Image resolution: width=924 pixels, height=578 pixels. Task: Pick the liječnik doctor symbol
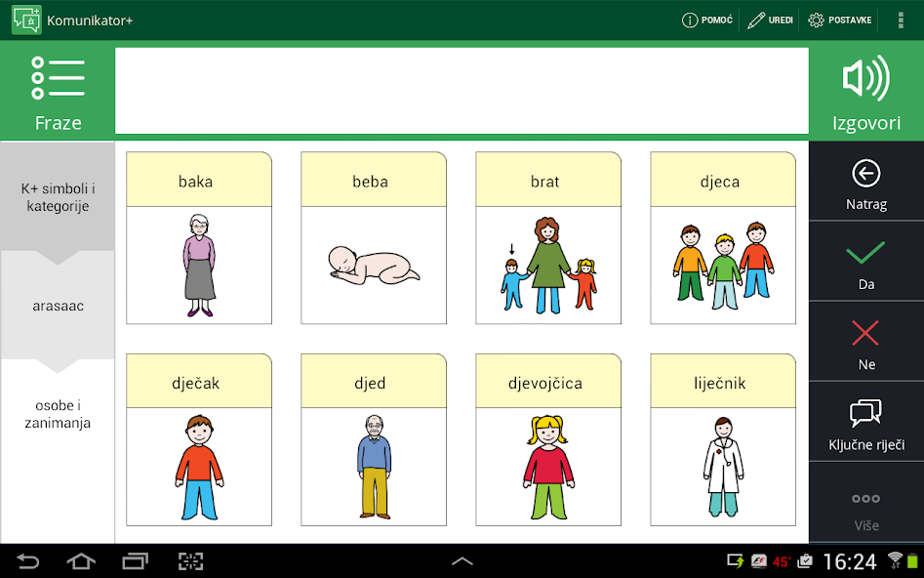click(x=723, y=440)
